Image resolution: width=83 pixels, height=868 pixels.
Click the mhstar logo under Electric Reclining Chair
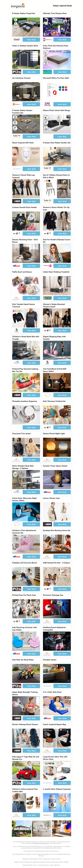click(16, 266)
